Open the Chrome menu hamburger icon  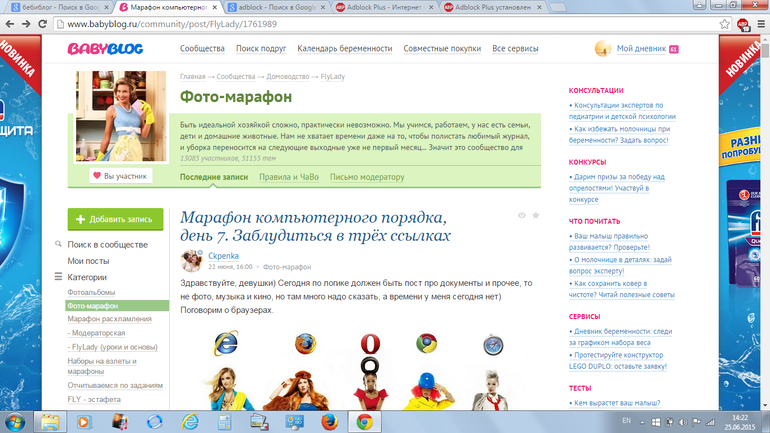761,24
